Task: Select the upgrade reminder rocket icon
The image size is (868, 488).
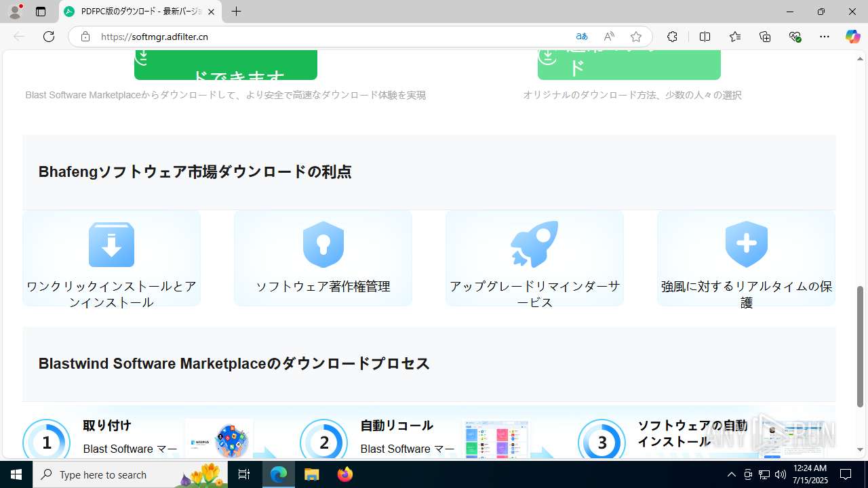Action: click(534, 244)
